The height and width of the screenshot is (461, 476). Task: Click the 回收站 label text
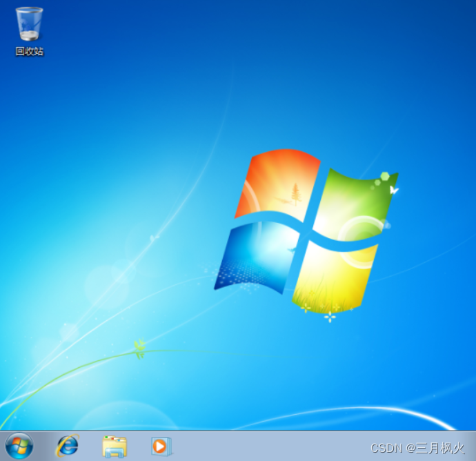click(x=30, y=51)
